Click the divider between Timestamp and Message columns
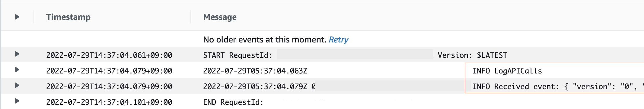The height and width of the screenshot is (109, 644). [191, 17]
